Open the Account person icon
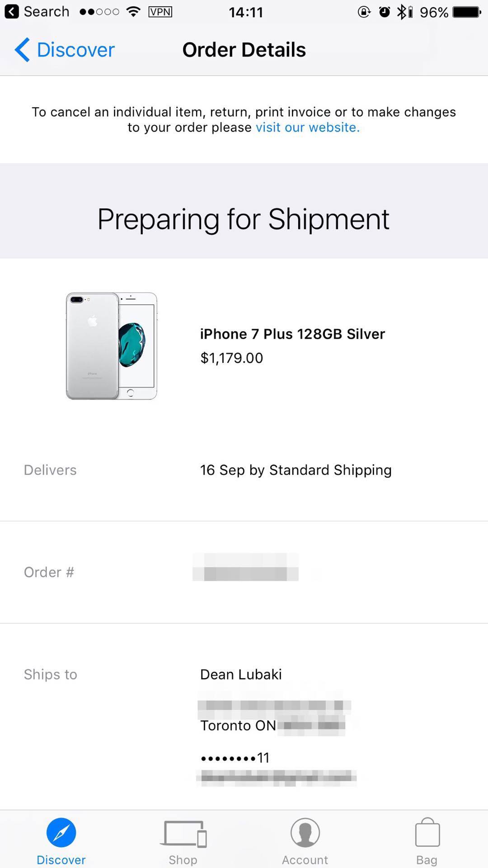This screenshot has width=488, height=868. (x=305, y=832)
